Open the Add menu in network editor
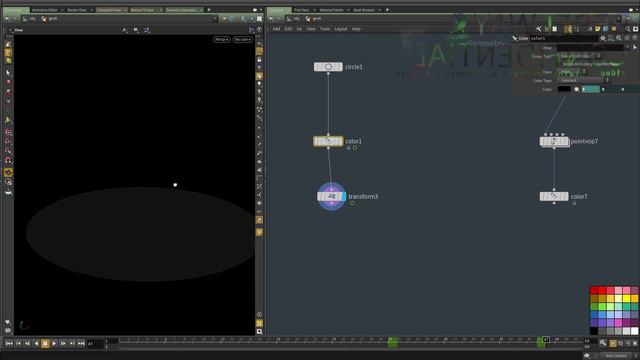Viewport: 640px width, 360px height. [276, 29]
